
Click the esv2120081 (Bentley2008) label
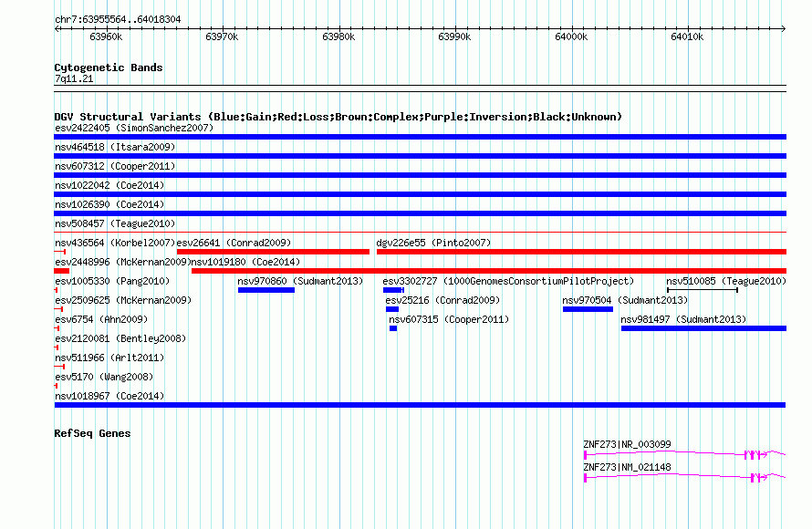120,338
